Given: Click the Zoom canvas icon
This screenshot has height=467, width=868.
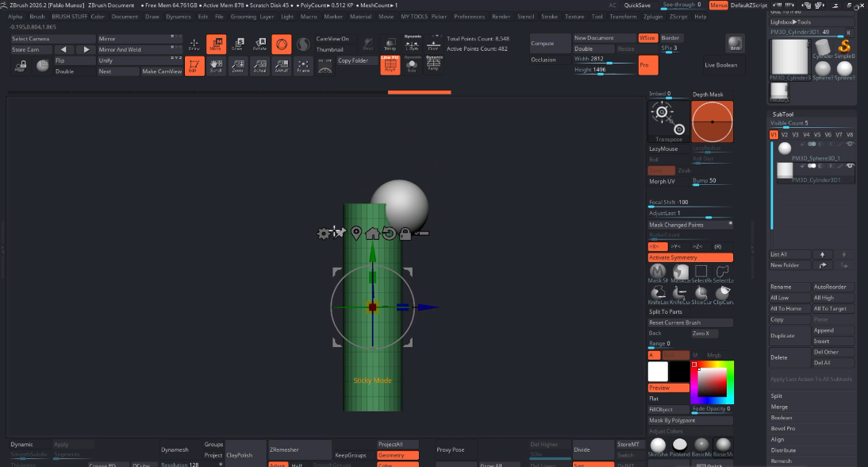Looking at the screenshot, I should pyautogui.click(x=238, y=66).
